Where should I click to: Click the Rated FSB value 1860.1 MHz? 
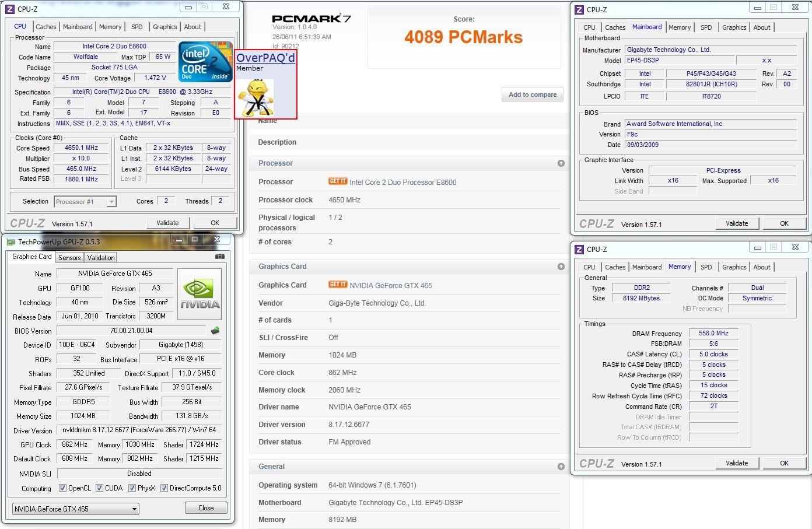pyautogui.click(x=81, y=180)
